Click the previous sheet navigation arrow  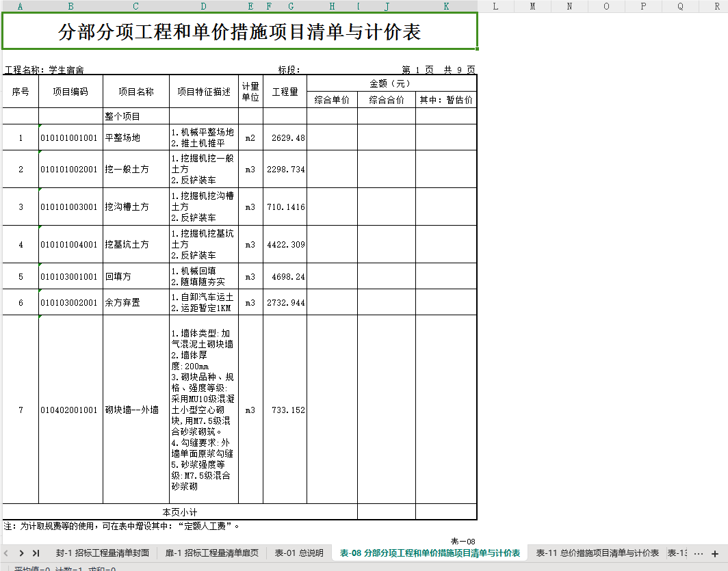click(x=6, y=553)
